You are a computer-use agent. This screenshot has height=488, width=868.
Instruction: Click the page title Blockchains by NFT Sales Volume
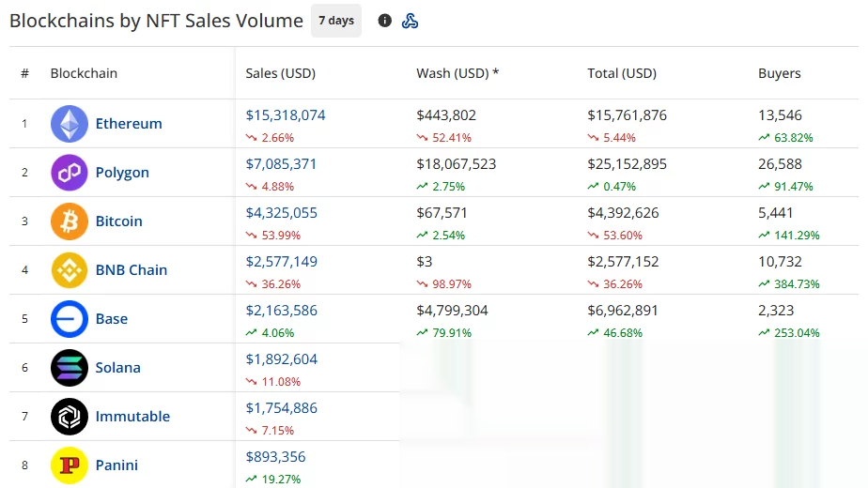point(156,21)
